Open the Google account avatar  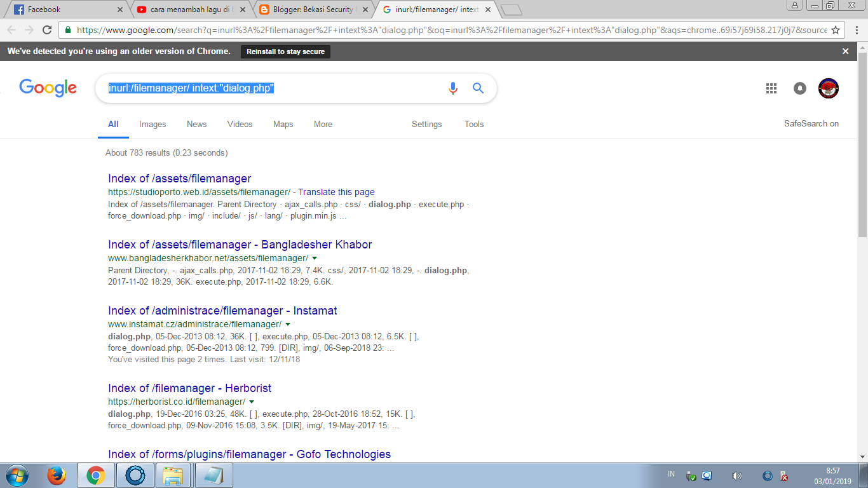coord(829,88)
